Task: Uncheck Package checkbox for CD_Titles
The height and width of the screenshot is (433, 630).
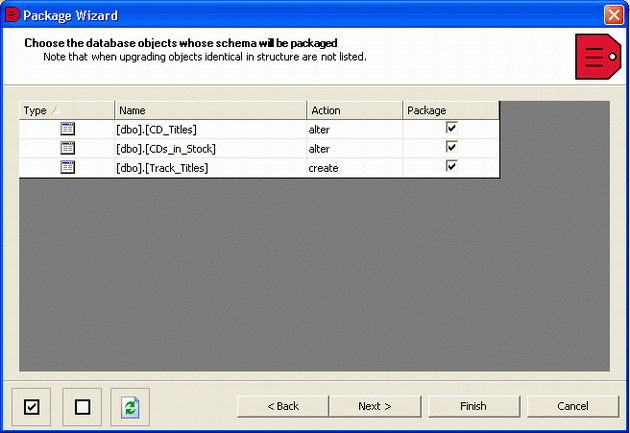Action: click(x=451, y=128)
